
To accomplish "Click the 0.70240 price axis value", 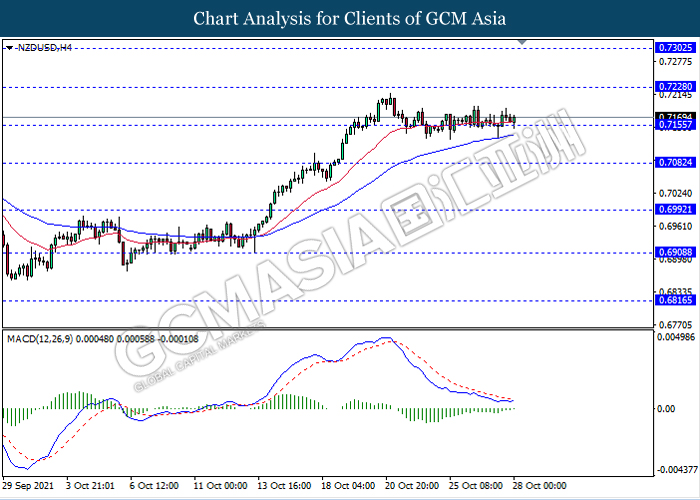I will pyautogui.click(x=676, y=193).
